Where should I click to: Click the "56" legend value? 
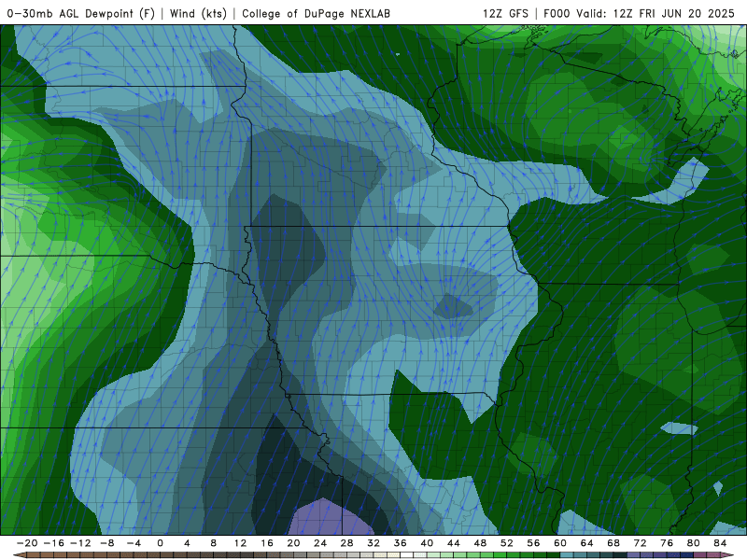click(x=533, y=543)
